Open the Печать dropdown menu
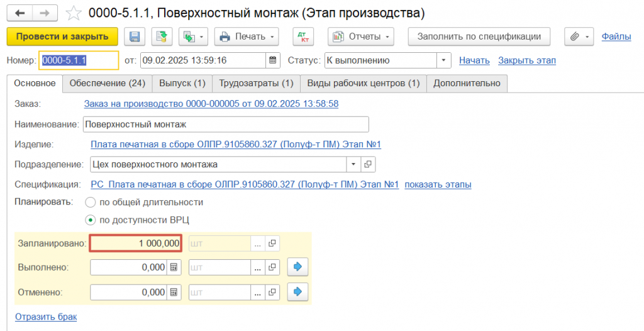 click(247, 36)
